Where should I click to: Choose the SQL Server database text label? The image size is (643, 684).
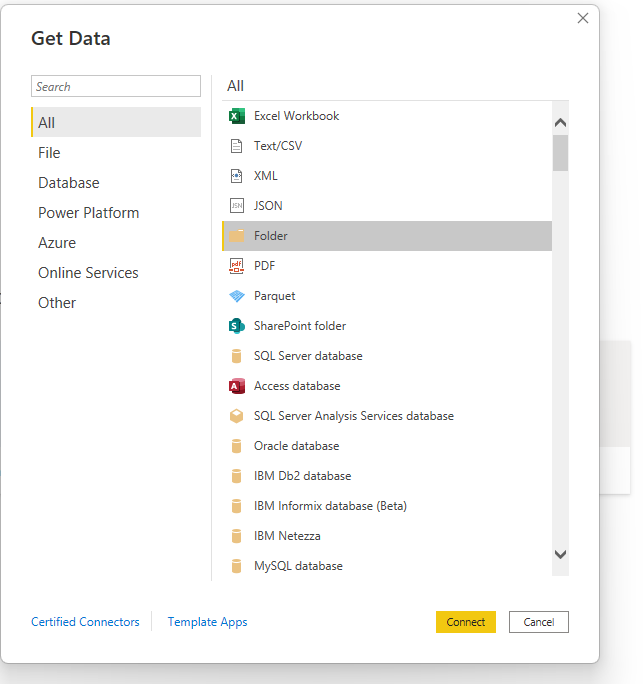308,356
